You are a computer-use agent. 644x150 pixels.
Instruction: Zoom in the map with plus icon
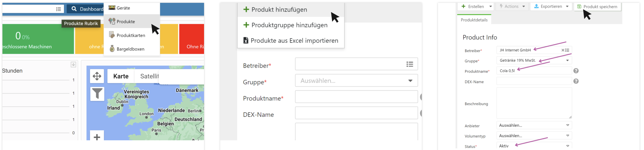coord(97,137)
